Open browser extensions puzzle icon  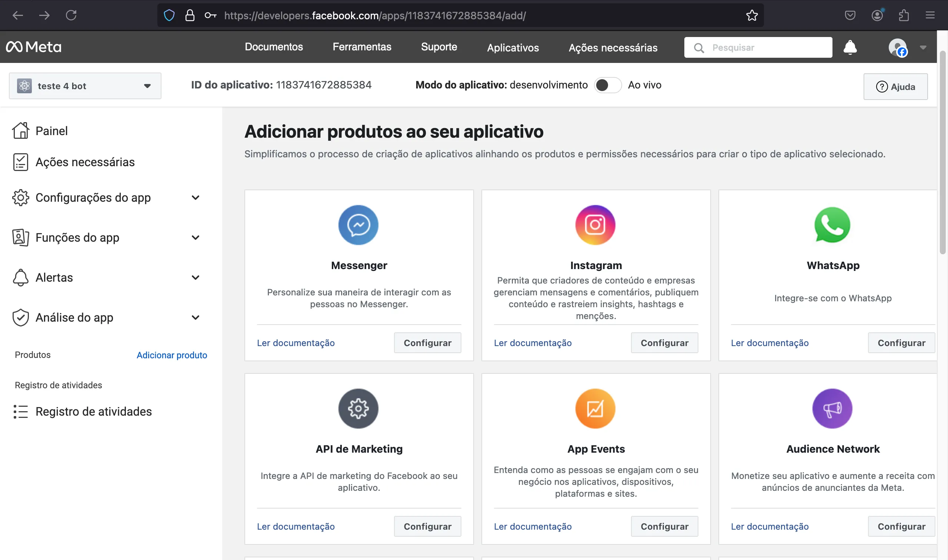pos(904,16)
